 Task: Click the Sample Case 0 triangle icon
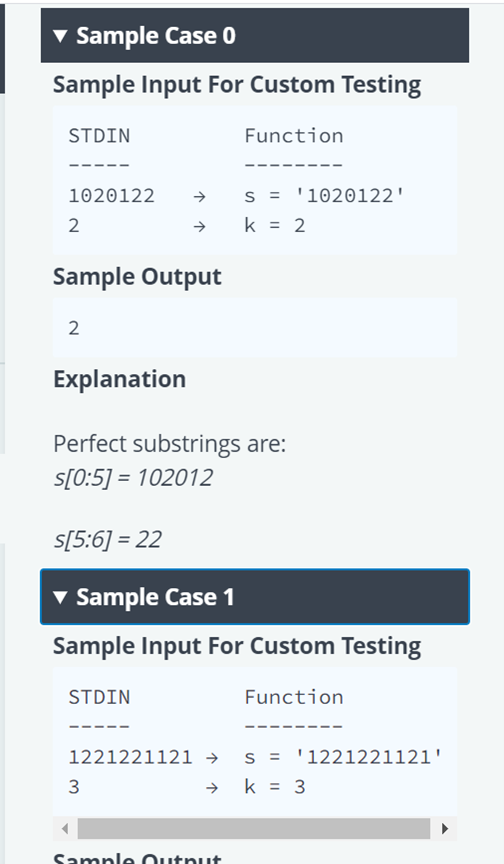click(61, 36)
